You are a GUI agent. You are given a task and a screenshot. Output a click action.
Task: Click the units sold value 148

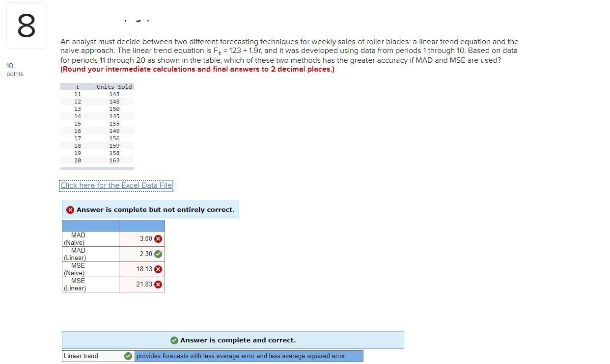pos(114,102)
